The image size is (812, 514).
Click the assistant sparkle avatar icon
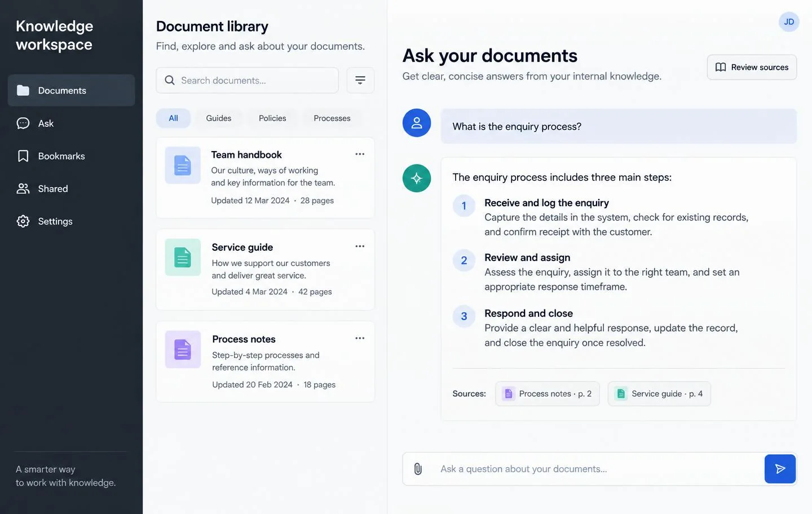(x=417, y=178)
